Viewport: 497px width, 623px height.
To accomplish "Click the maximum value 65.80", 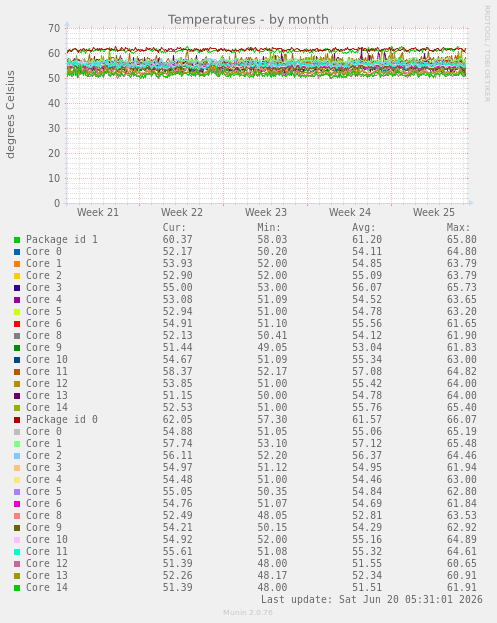I will (461, 240).
